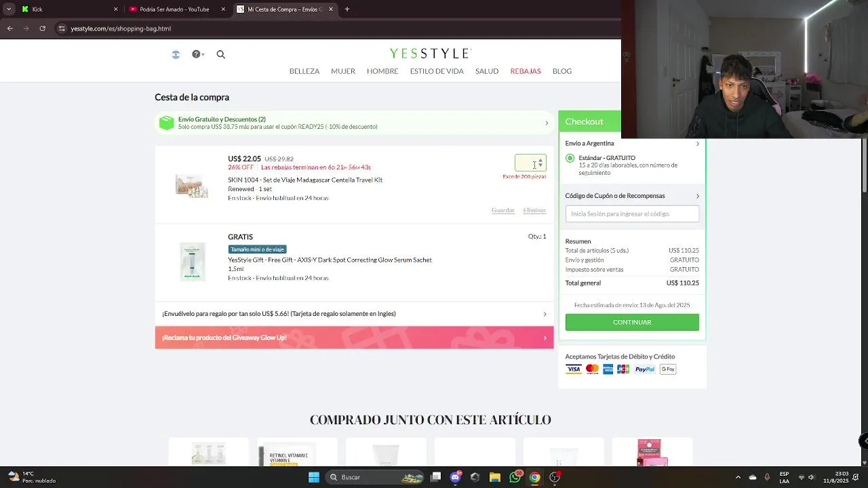Open File Explorer from the taskbar
Viewport: 868px width, 488px height.
click(495, 477)
